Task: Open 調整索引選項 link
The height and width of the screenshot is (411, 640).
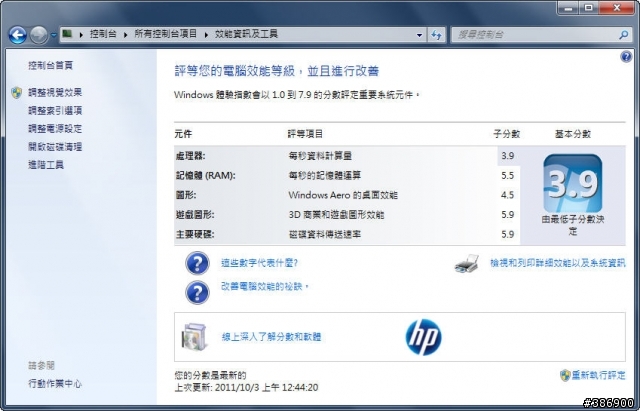Action: tap(55, 111)
